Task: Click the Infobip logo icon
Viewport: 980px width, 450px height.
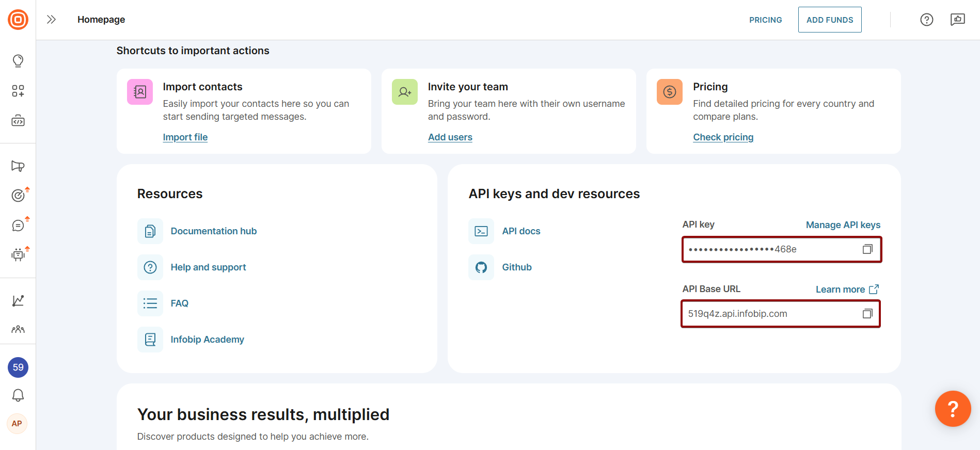Action: click(x=18, y=20)
